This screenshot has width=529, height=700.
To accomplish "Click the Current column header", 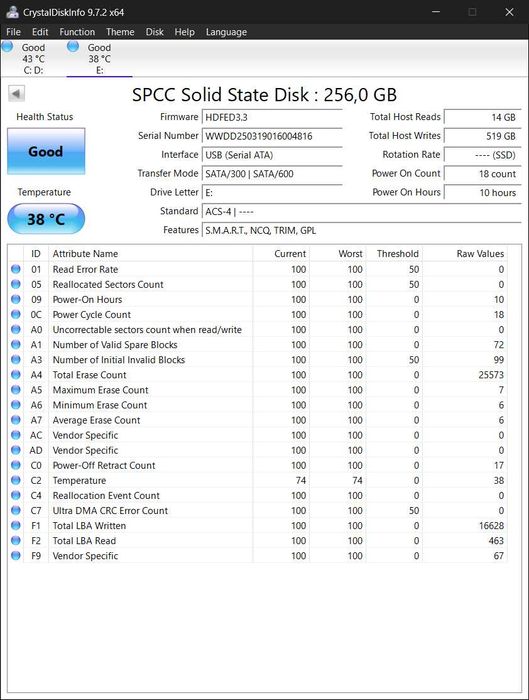I will pyautogui.click(x=281, y=254).
